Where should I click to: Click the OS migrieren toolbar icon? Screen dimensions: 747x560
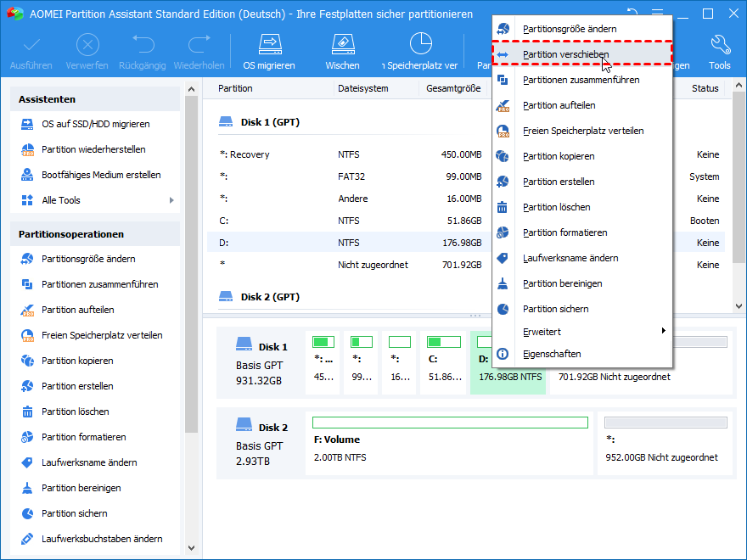(x=269, y=45)
